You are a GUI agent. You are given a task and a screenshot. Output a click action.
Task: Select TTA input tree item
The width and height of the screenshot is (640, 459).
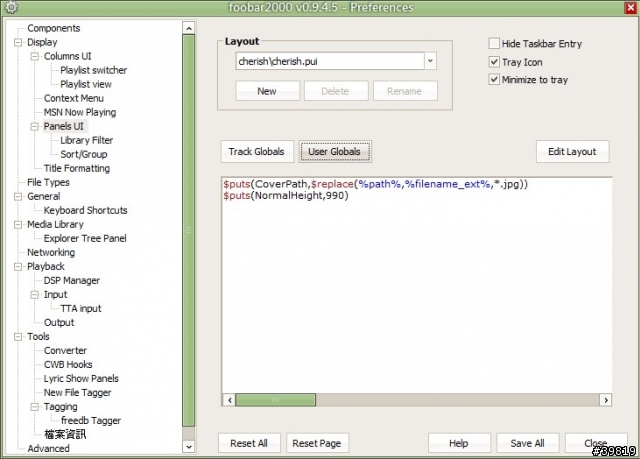pos(81,308)
